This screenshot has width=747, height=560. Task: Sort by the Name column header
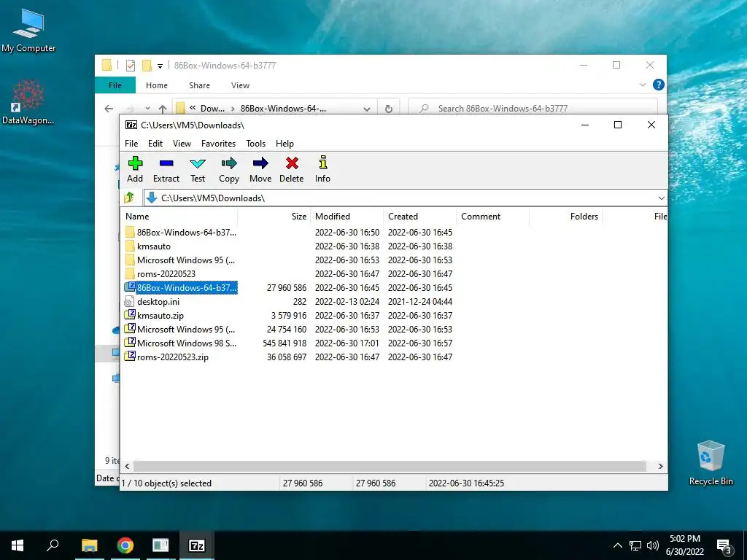coord(179,216)
